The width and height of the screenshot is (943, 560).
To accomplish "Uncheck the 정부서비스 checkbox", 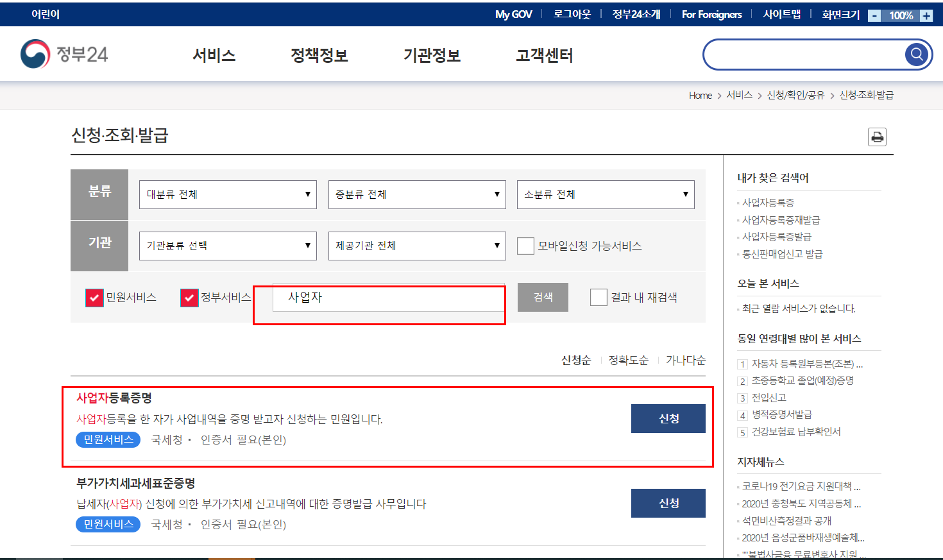I will click(x=189, y=298).
